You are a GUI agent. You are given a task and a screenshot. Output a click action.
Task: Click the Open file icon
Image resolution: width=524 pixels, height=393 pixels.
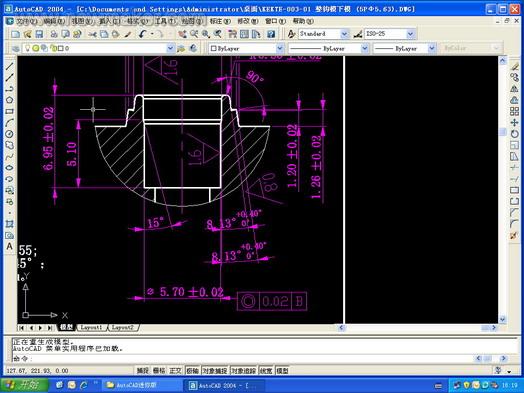(x=27, y=34)
